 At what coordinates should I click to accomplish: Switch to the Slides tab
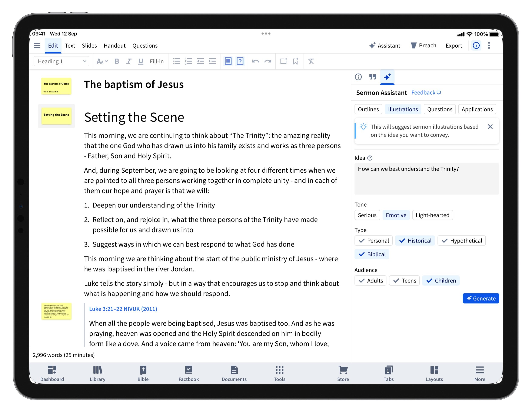89,45
